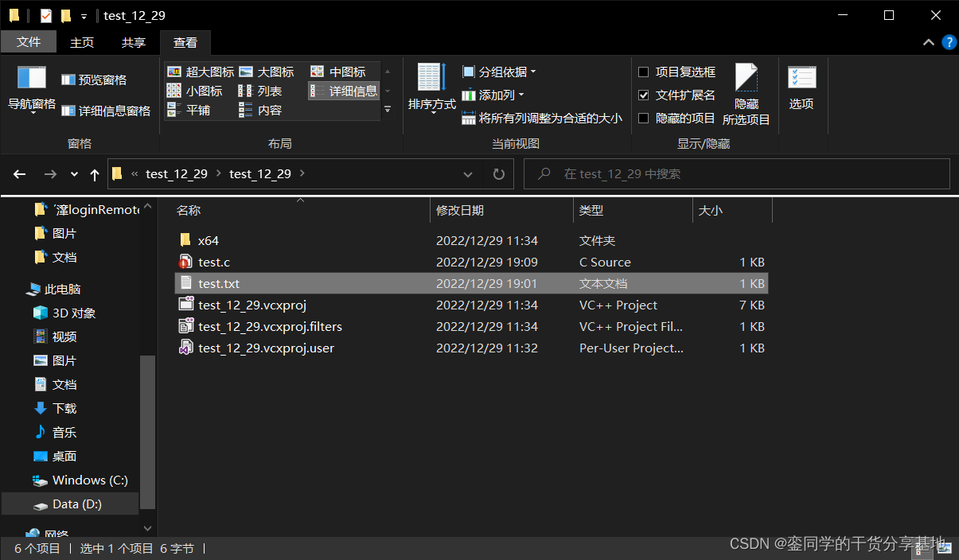This screenshot has width=959, height=560.
Task: Open folder Options
Action: click(801, 87)
